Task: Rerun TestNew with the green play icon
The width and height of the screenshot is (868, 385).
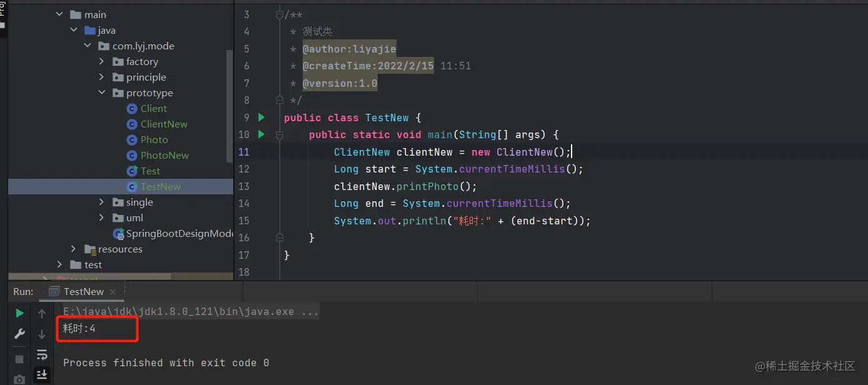Action: pos(19,313)
